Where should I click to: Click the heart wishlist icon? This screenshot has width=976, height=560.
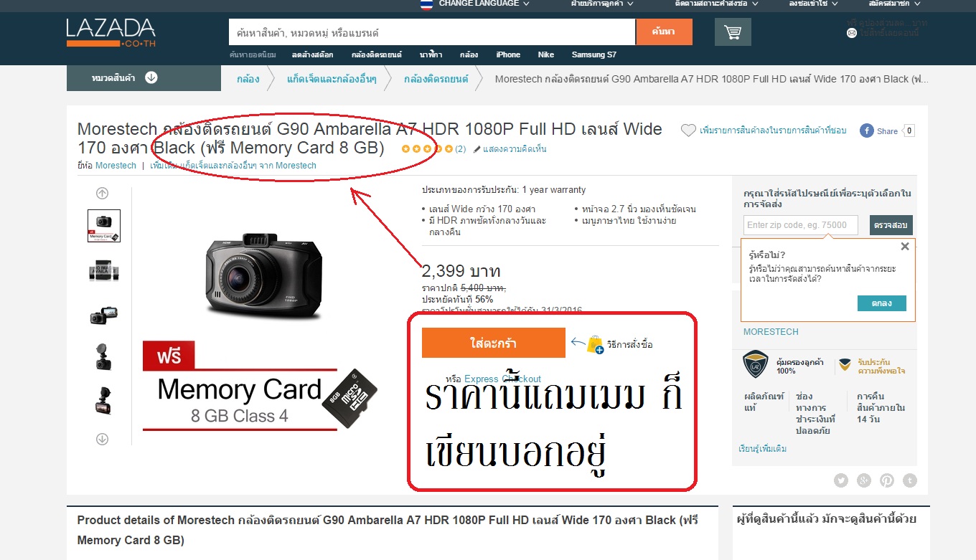point(688,130)
